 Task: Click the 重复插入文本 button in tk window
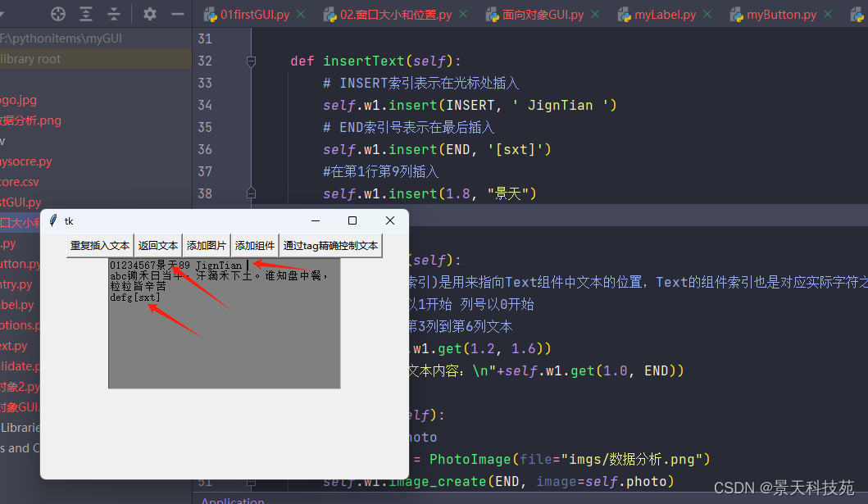[x=100, y=246]
